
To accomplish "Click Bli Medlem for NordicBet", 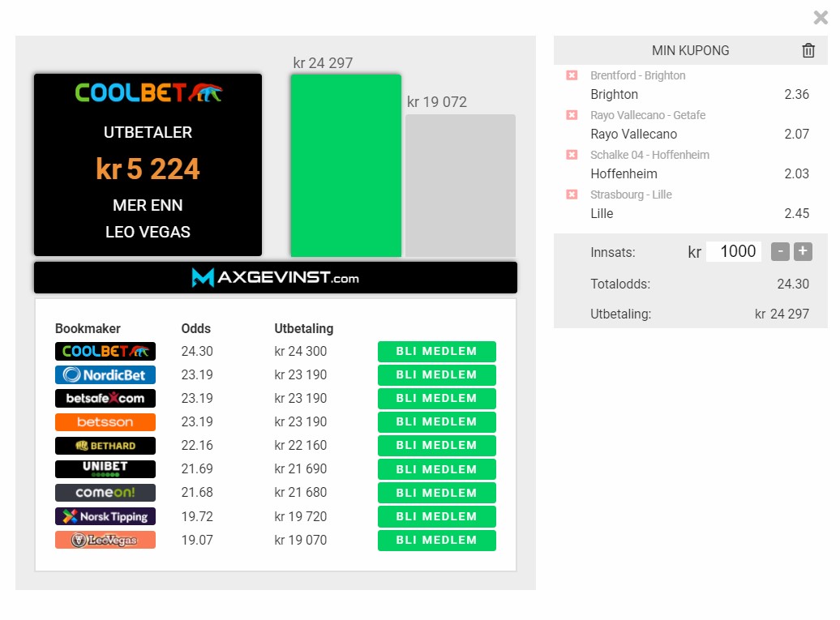I will tap(436, 374).
